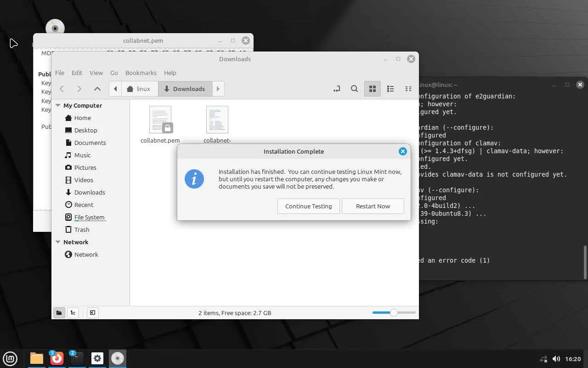The width and height of the screenshot is (588, 368).
Task: Close the terminal window
Action: tap(580, 85)
